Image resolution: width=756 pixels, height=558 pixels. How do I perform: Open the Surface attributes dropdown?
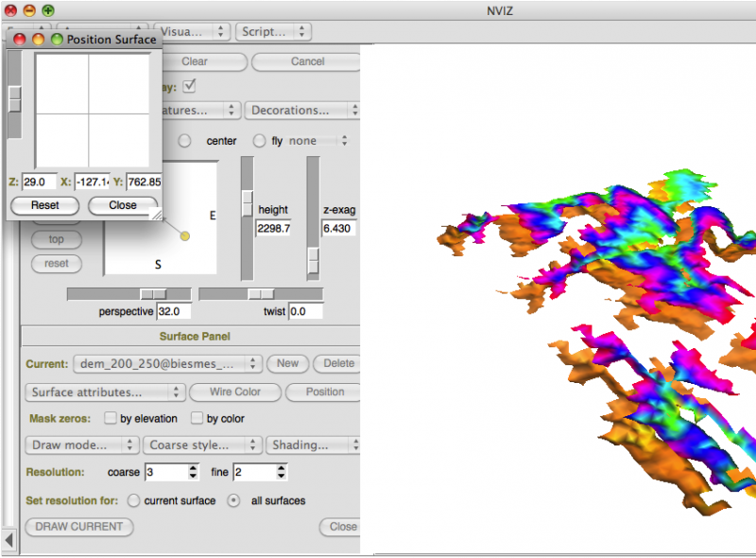coord(104,392)
